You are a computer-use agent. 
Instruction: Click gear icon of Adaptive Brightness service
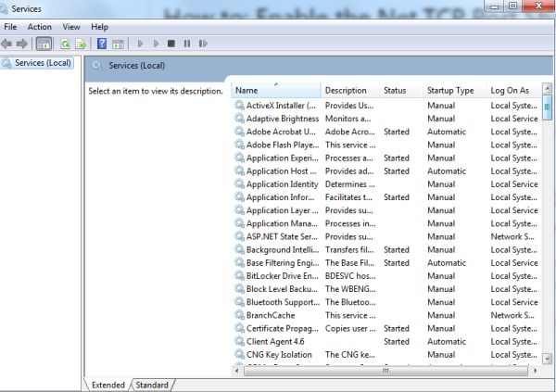coord(240,118)
